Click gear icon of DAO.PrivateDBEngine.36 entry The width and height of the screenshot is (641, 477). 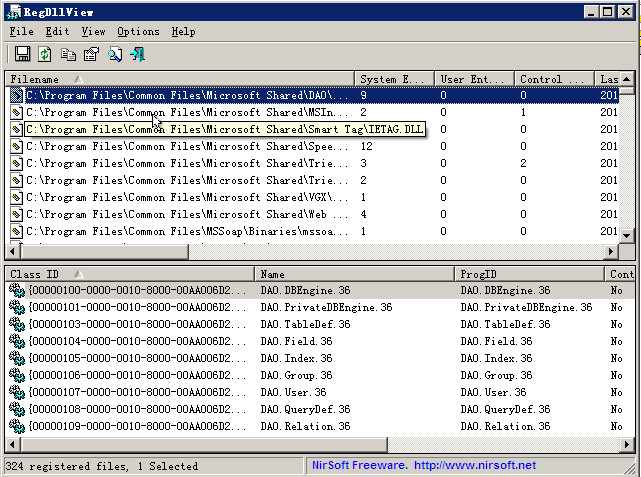17,307
